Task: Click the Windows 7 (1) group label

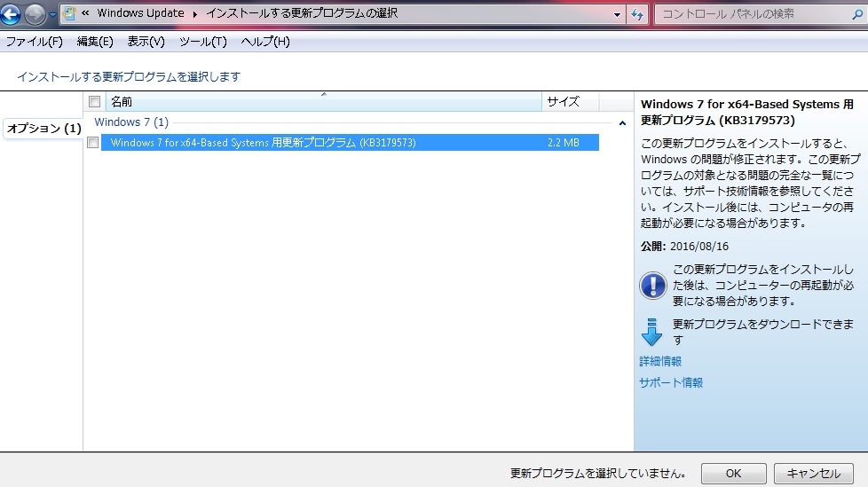Action: 131,122
